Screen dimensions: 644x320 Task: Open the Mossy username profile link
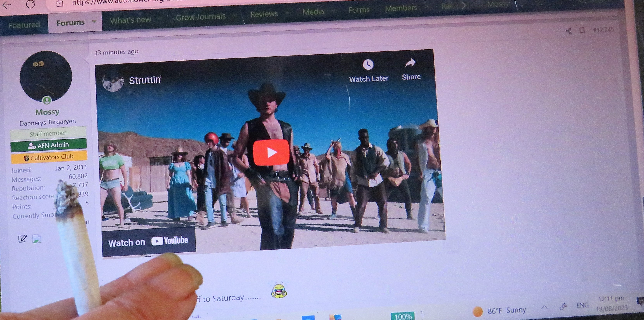(47, 112)
